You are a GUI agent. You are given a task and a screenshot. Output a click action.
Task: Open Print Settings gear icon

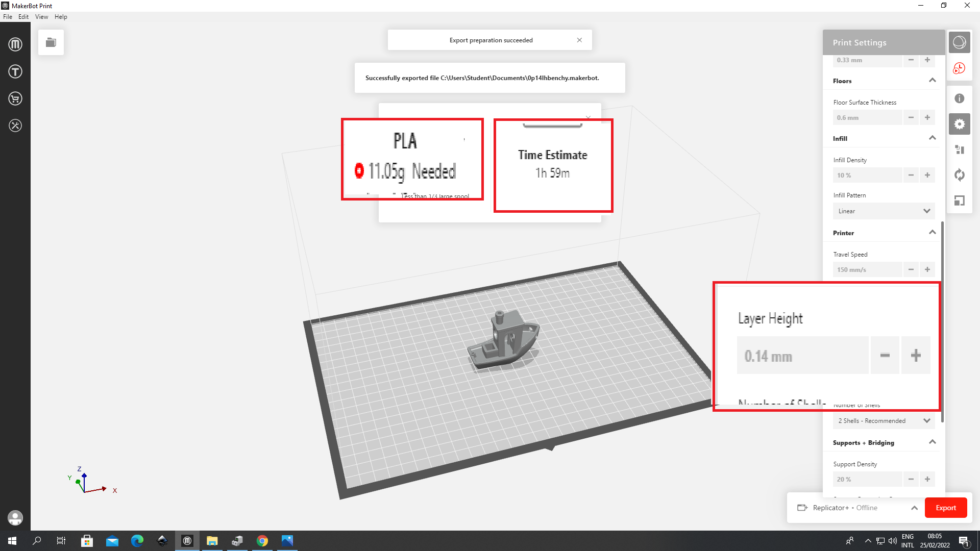click(960, 124)
